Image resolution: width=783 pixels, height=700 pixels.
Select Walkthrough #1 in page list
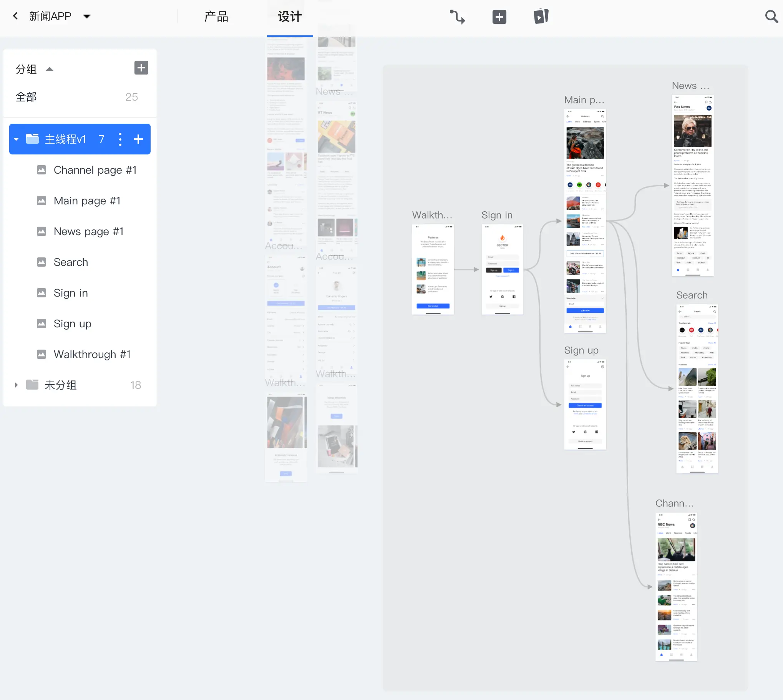coord(92,355)
